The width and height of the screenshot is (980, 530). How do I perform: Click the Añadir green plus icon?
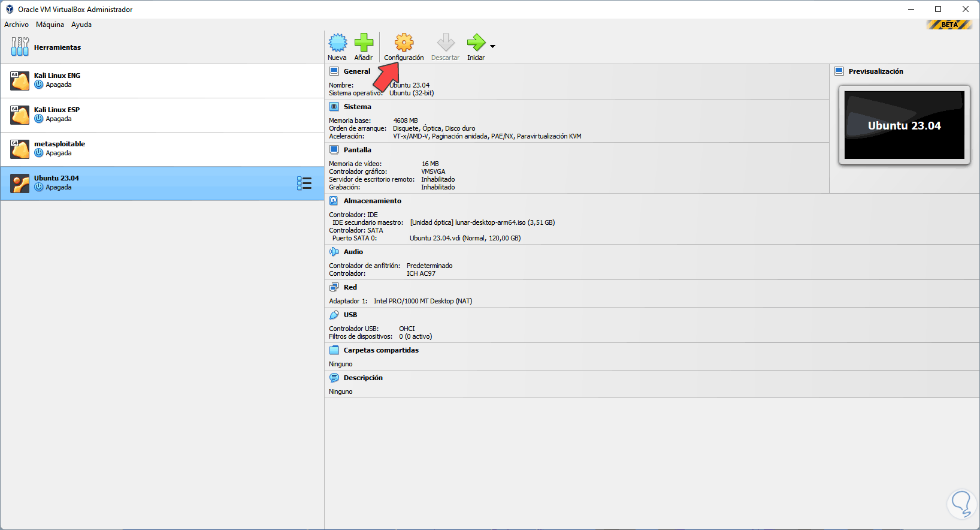364,43
